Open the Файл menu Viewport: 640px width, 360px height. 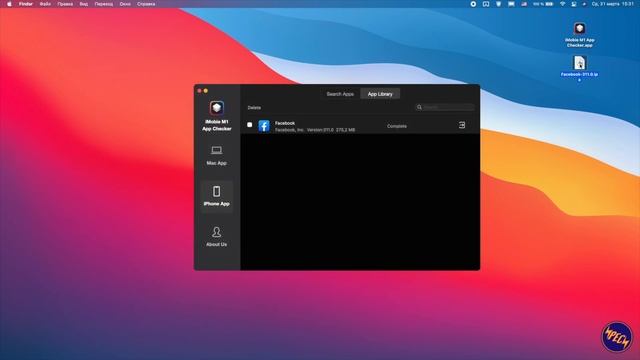click(45, 4)
